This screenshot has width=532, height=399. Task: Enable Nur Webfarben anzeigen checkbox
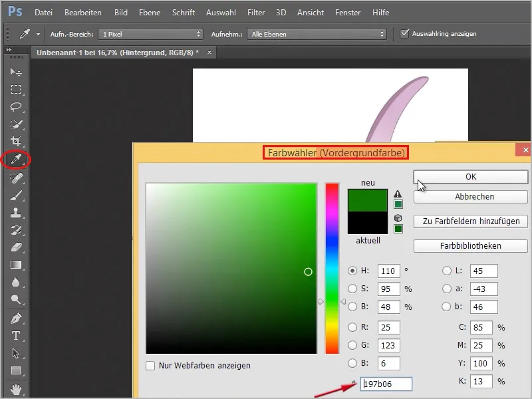150,366
